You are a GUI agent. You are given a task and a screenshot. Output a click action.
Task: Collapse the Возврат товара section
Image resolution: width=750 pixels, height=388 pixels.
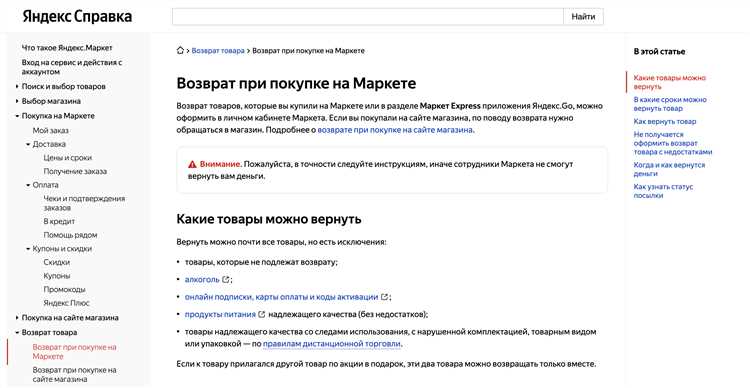[x=17, y=333]
